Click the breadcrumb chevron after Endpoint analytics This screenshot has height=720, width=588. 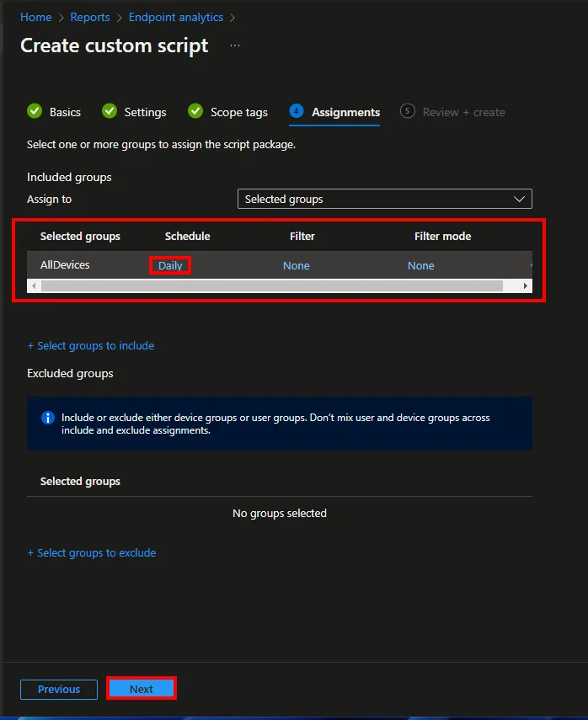point(232,18)
